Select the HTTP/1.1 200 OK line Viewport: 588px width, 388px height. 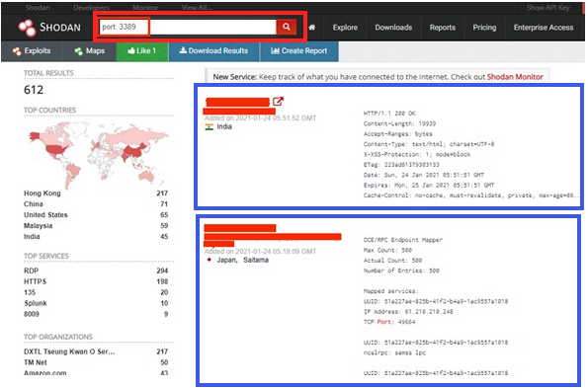[x=389, y=114]
